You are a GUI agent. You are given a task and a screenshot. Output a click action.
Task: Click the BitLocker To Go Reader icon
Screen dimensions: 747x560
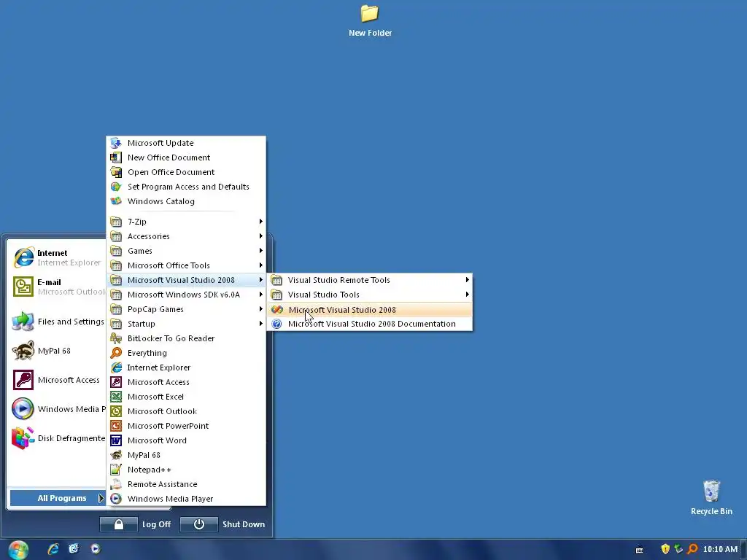[x=116, y=338]
